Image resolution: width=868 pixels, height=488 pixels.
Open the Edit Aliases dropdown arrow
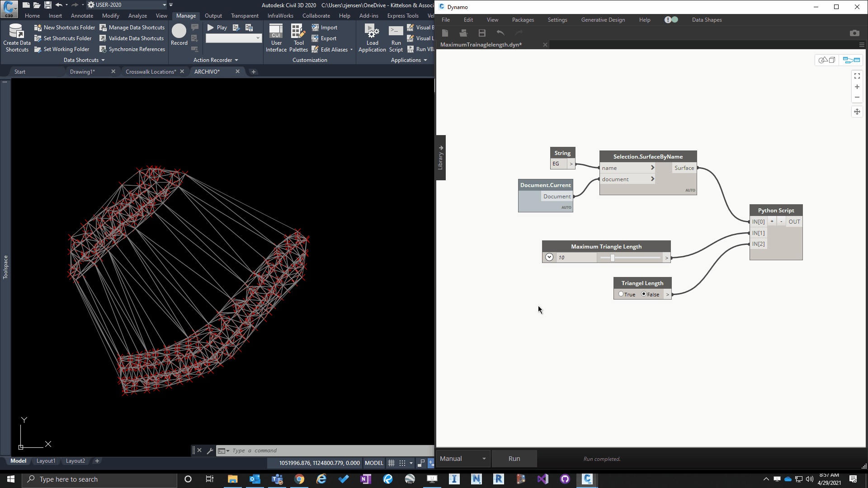tap(351, 50)
